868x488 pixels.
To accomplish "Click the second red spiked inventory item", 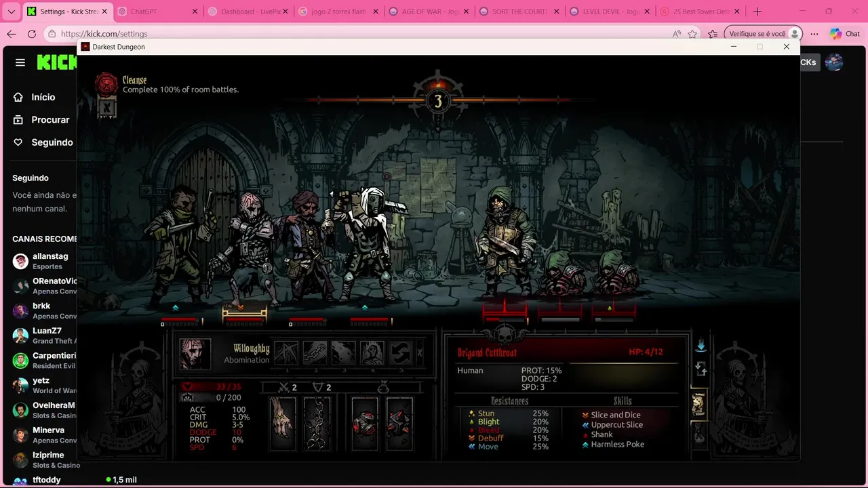I will (399, 424).
